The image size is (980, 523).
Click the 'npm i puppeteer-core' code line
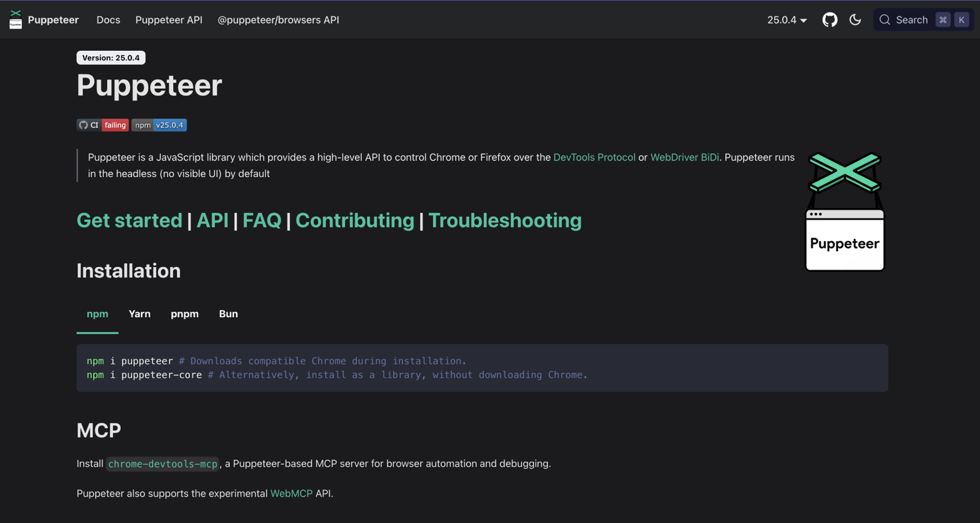(337, 375)
